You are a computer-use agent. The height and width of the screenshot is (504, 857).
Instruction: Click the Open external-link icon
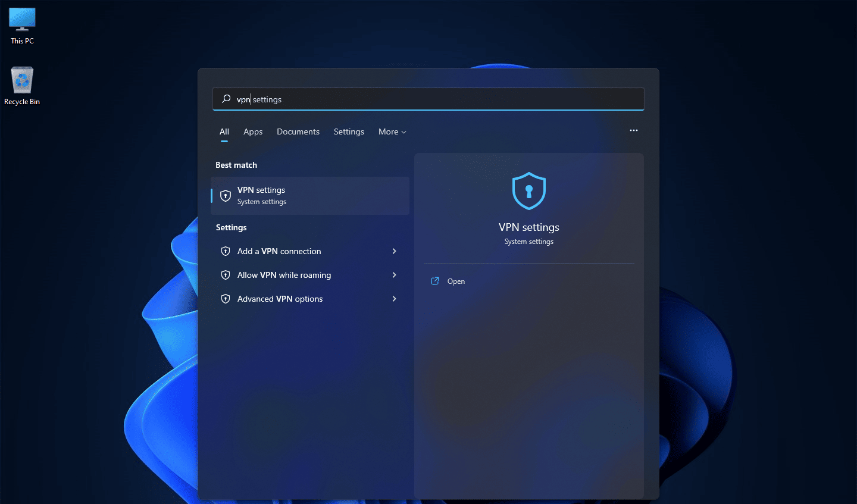pyautogui.click(x=435, y=281)
